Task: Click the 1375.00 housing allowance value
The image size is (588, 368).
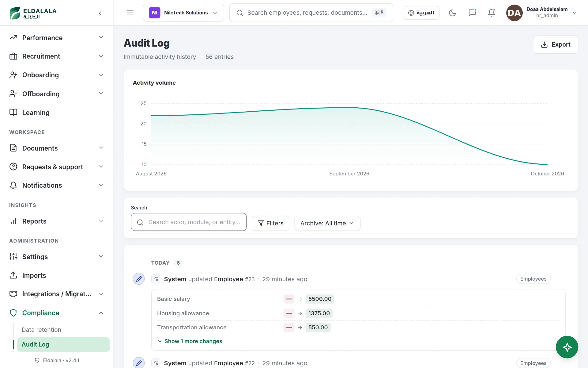Action: (319, 313)
